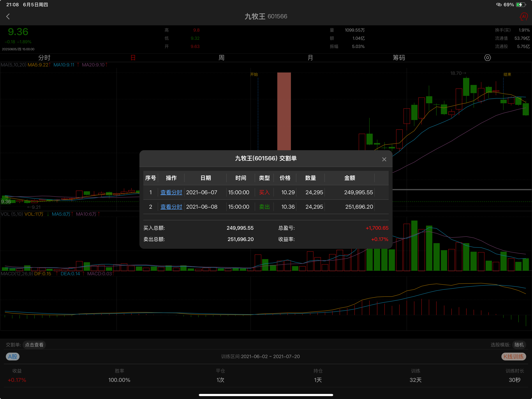The height and width of the screenshot is (399, 532).
Task: Close the 交割单 dialog
Action: click(384, 159)
